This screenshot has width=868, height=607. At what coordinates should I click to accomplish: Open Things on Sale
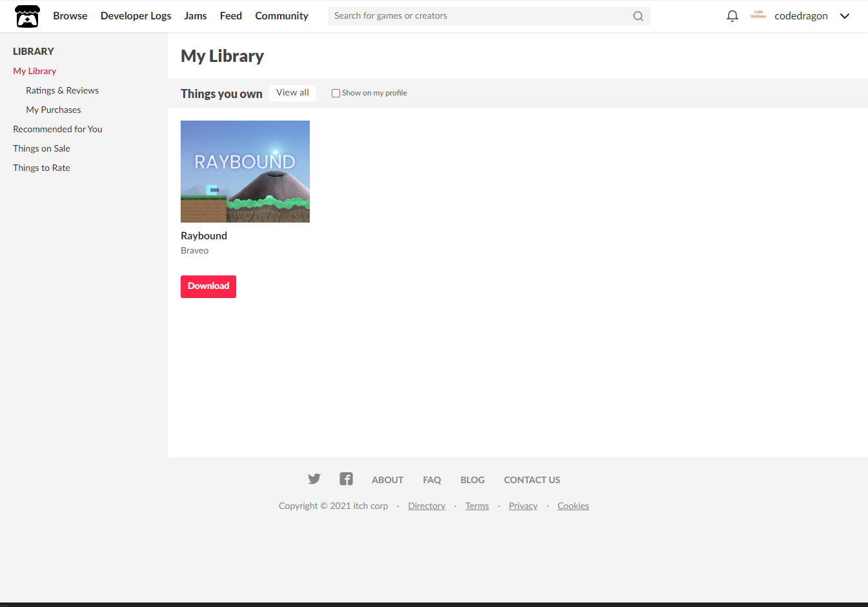[x=41, y=148]
